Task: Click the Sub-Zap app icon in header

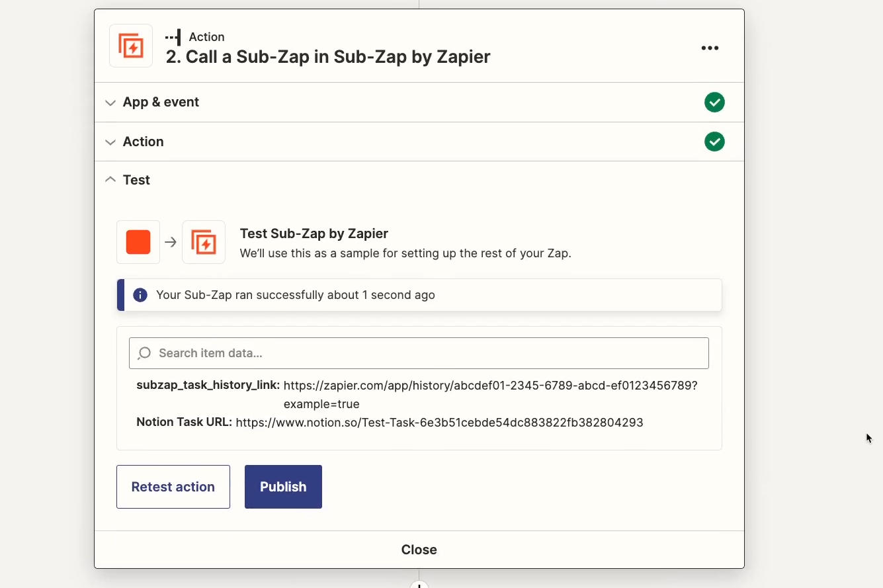Action: point(131,46)
